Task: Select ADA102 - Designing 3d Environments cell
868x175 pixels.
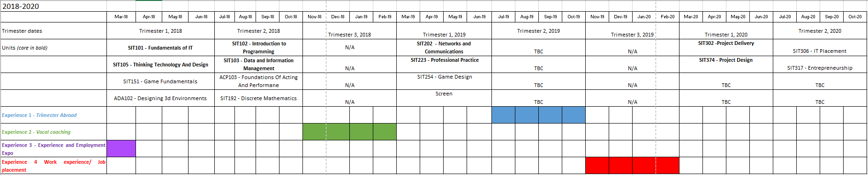Action: pyautogui.click(x=160, y=98)
